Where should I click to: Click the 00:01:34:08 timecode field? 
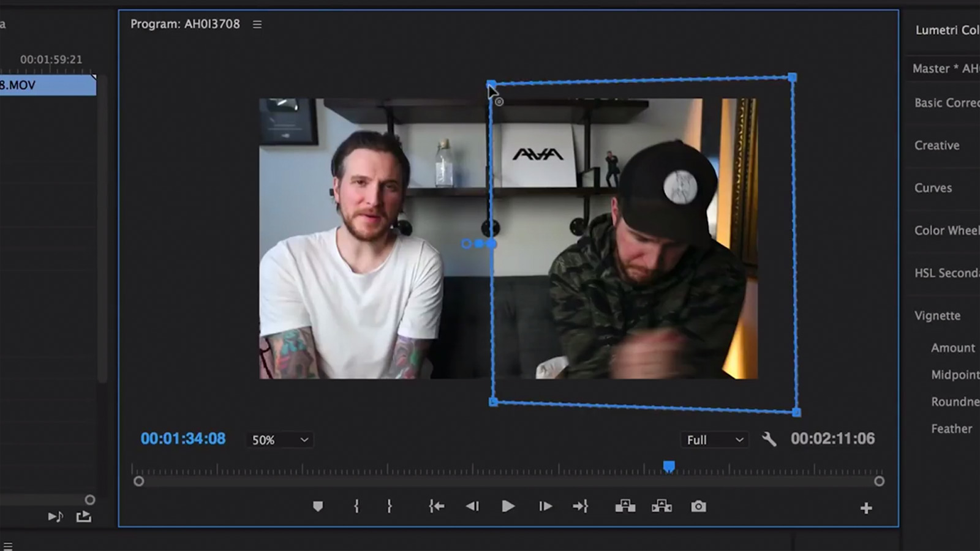click(x=183, y=439)
